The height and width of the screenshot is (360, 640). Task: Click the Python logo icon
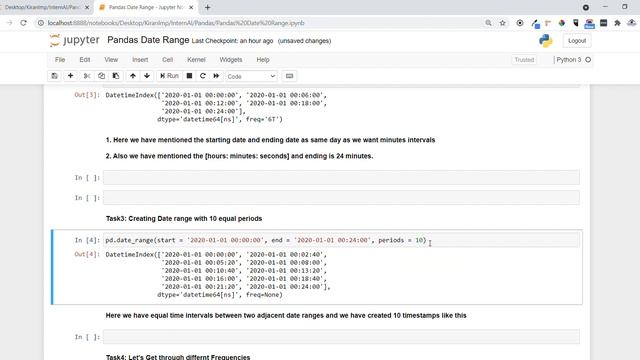pos(545,41)
